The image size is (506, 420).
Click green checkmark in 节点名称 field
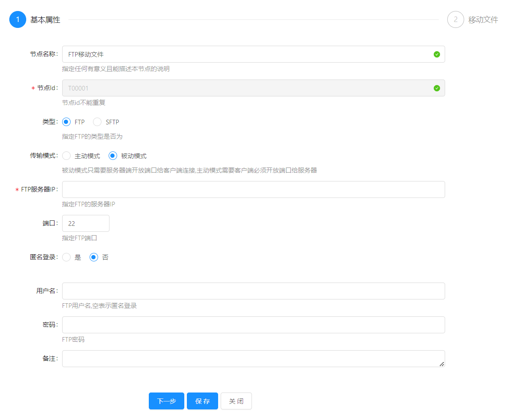pyautogui.click(x=437, y=54)
